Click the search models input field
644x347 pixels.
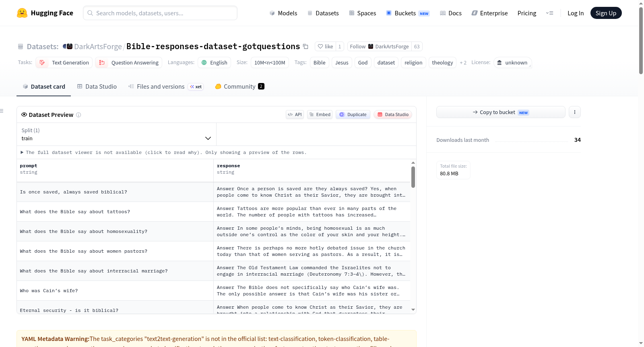(x=160, y=13)
